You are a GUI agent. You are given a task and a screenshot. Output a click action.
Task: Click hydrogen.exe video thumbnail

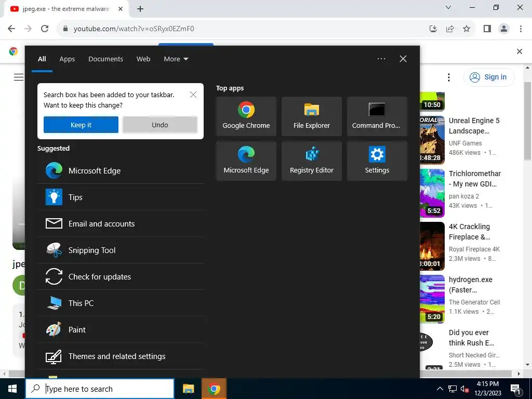(x=432, y=299)
